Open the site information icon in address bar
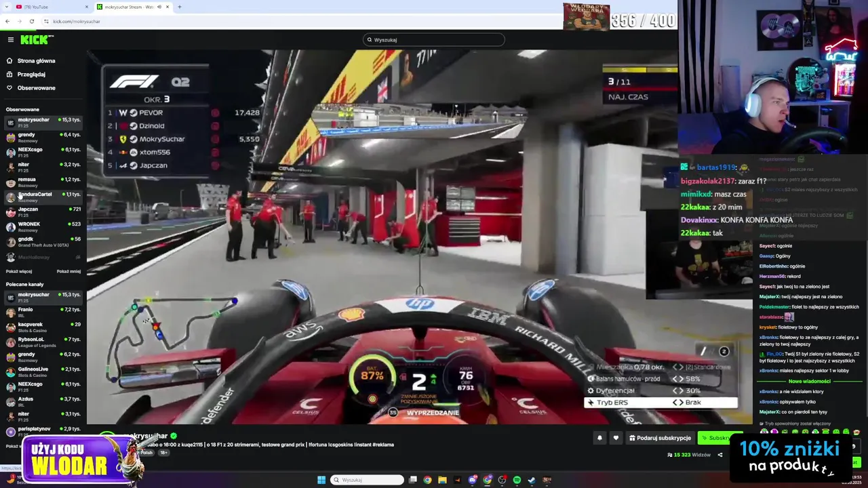 coord(47,21)
